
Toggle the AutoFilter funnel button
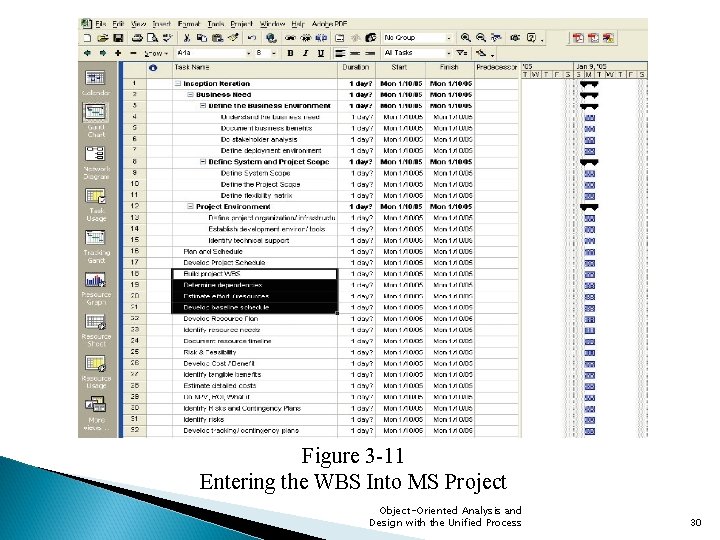pyautogui.click(x=462, y=53)
